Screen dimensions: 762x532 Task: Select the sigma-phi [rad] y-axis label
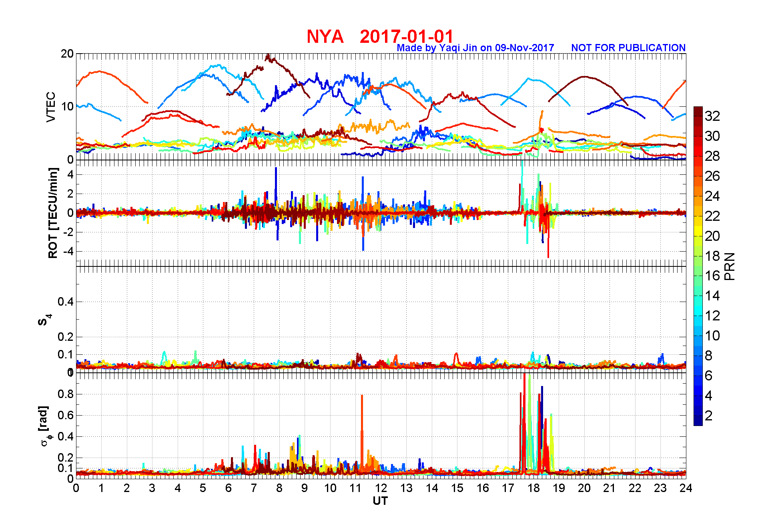click(x=45, y=426)
